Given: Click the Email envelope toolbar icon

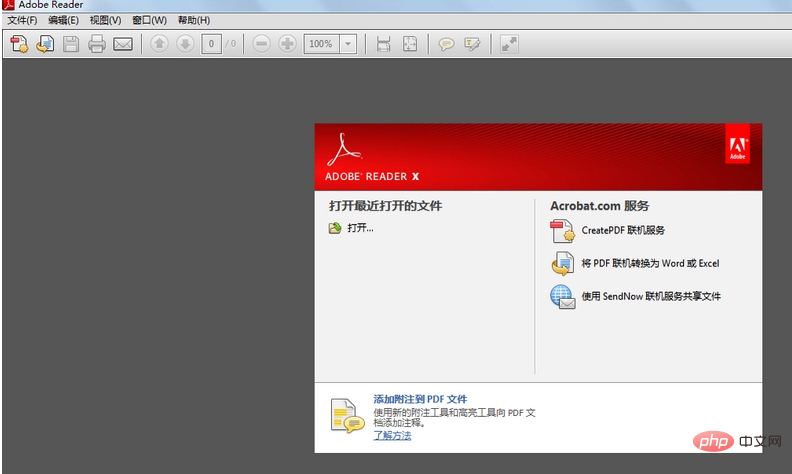Looking at the screenshot, I should pyautogui.click(x=123, y=44).
